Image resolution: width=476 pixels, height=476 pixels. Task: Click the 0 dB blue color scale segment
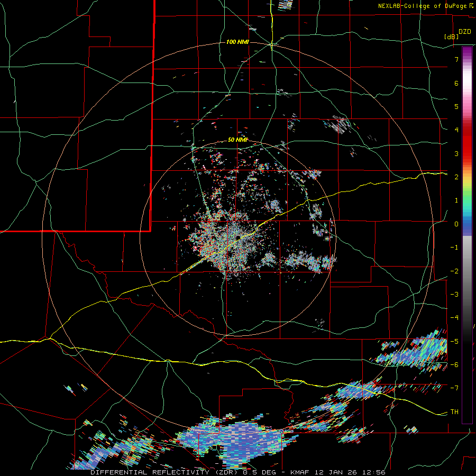[x=467, y=224]
